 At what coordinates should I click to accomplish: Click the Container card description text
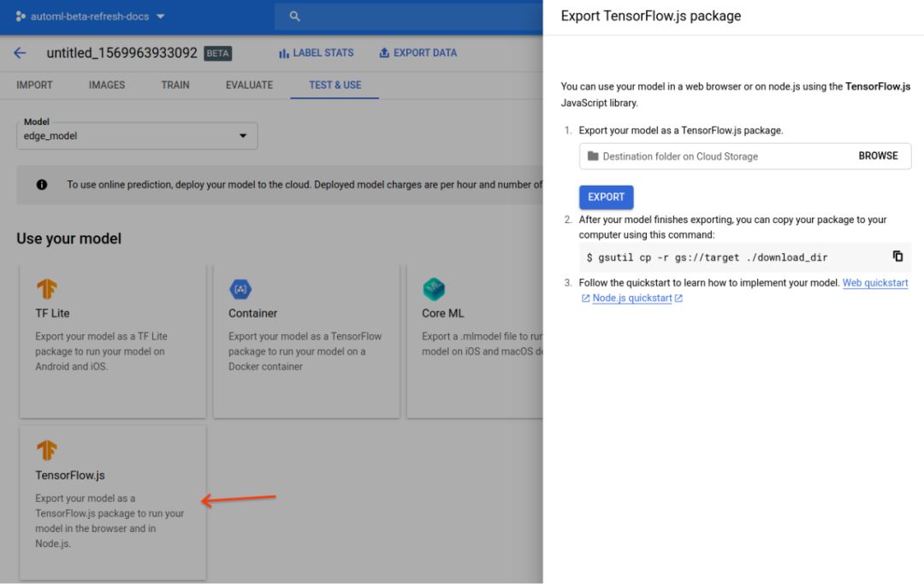coord(305,351)
